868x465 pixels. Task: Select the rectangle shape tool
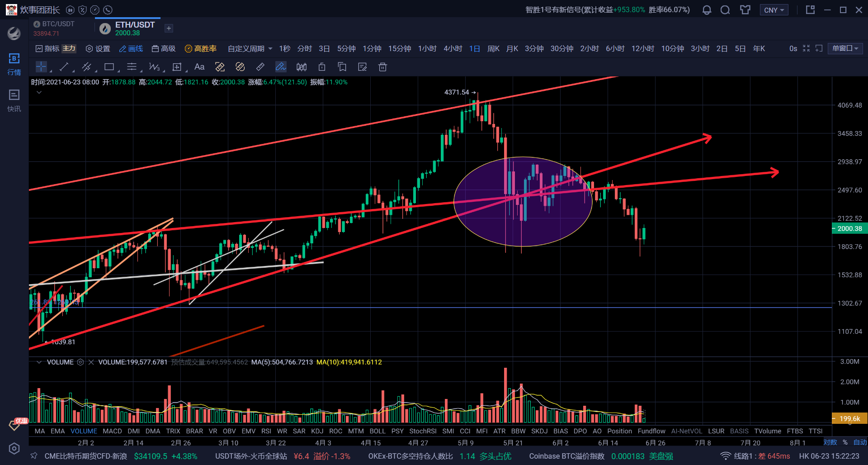coord(109,67)
